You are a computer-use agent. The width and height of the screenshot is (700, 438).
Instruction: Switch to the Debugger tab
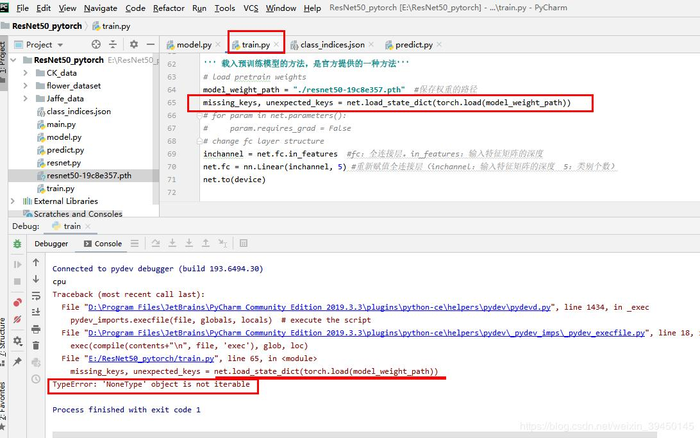tap(51, 243)
